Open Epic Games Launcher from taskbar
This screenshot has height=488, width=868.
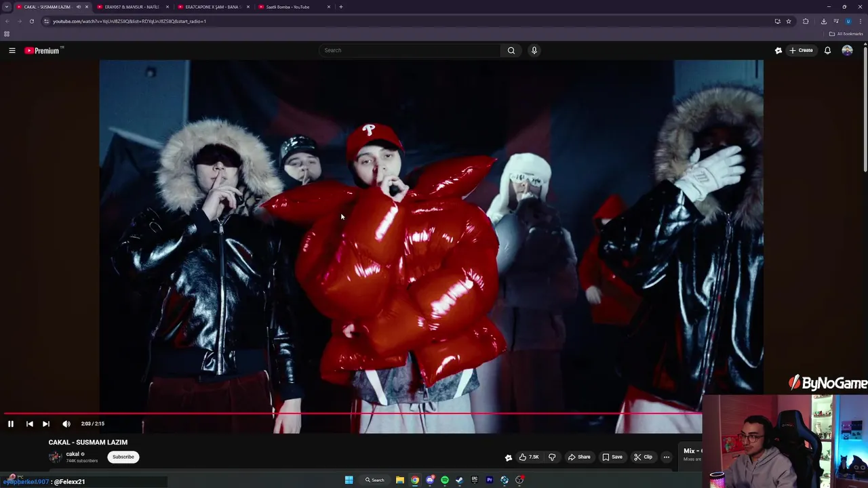[475, 480]
